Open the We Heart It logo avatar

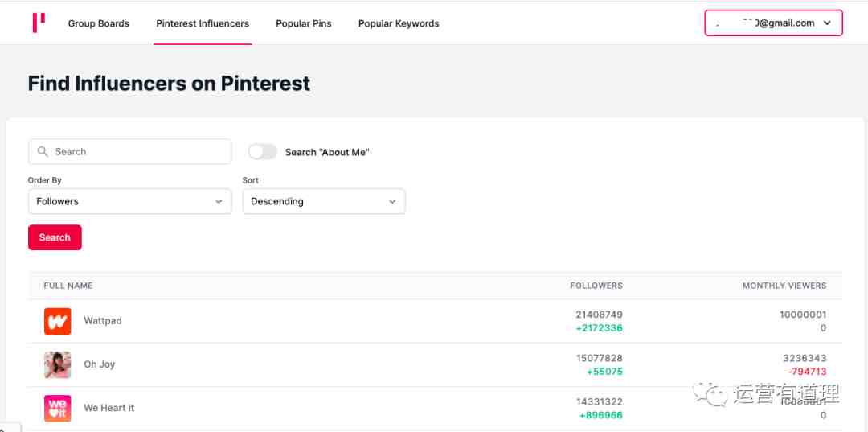pos(58,408)
